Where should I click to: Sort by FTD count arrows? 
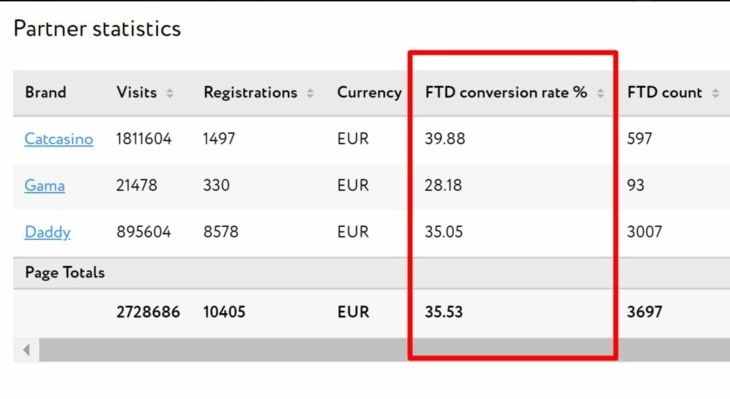[716, 93]
